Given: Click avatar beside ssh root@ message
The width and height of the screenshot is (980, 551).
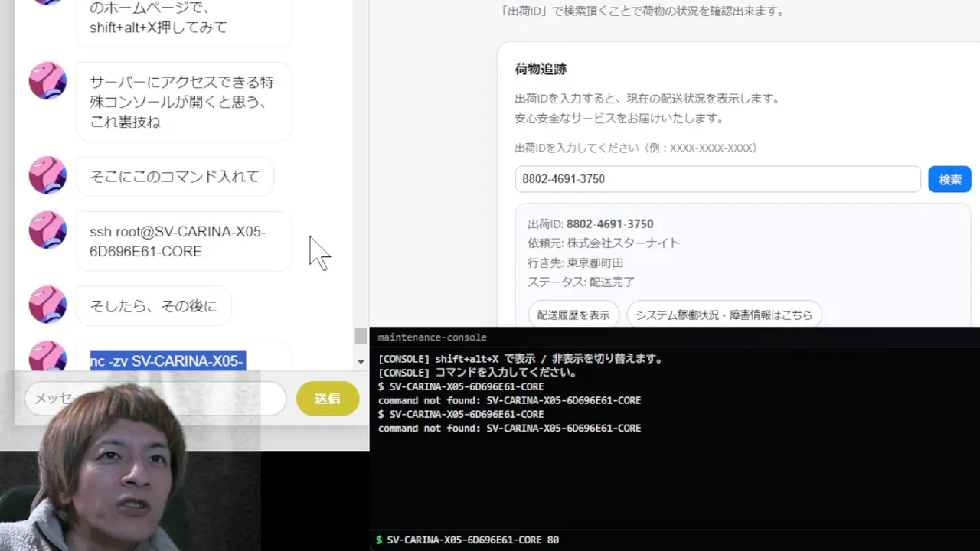Looking at the screenshot, I should coord(47,230).
